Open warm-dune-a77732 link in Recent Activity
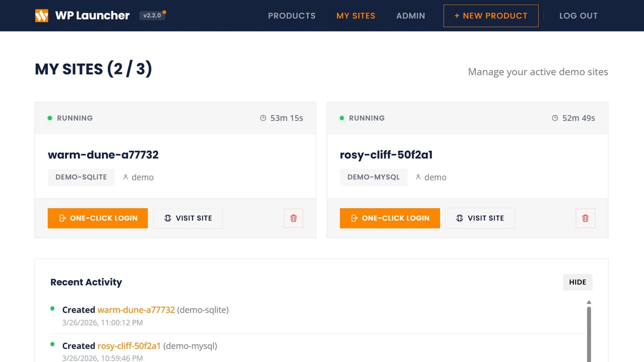This screenshot has height=362, width=644. pos(136,310)
